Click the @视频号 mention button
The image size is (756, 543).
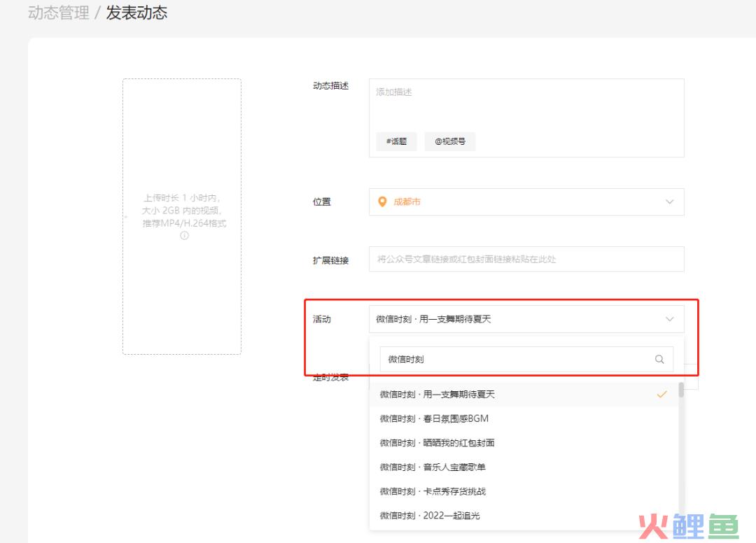click(450, 141)
